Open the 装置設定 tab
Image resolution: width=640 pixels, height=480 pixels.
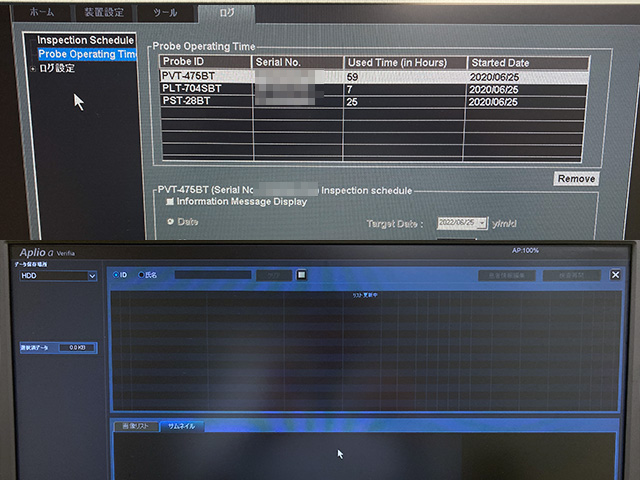104,12
